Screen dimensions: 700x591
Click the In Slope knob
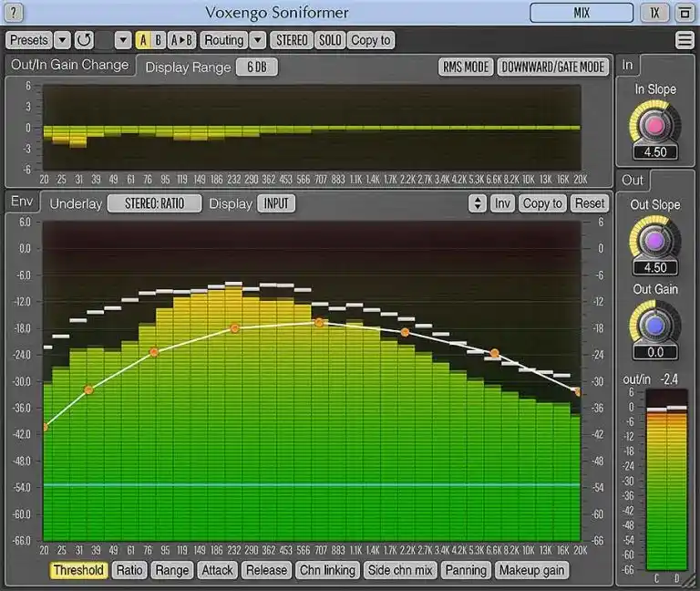coord(655,126)
